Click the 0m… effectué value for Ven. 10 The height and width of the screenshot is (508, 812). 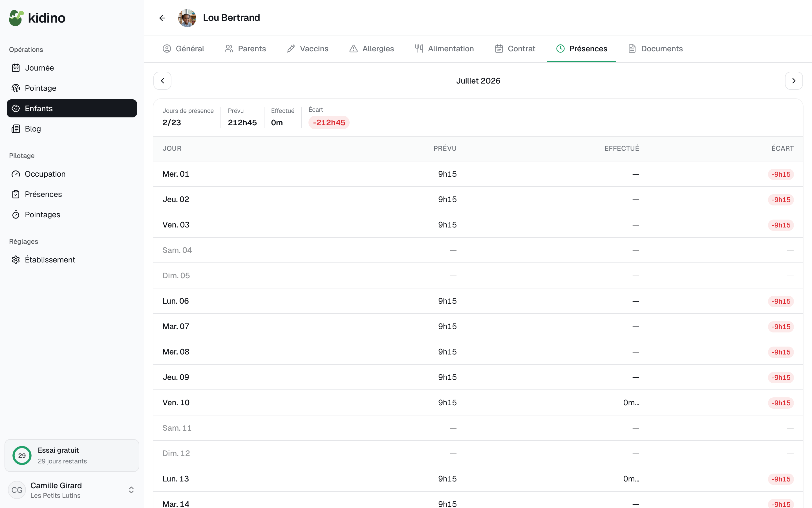point(631,402)
